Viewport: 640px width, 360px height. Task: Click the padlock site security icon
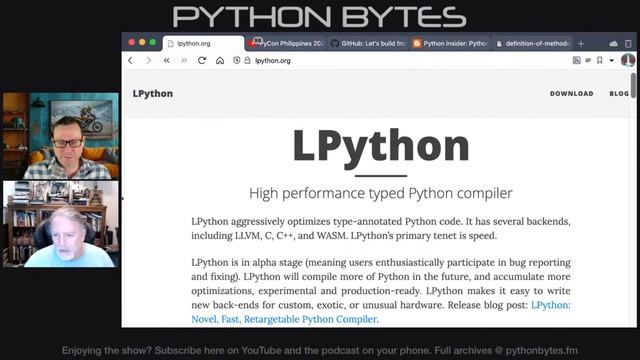click(x=247, y=60)
